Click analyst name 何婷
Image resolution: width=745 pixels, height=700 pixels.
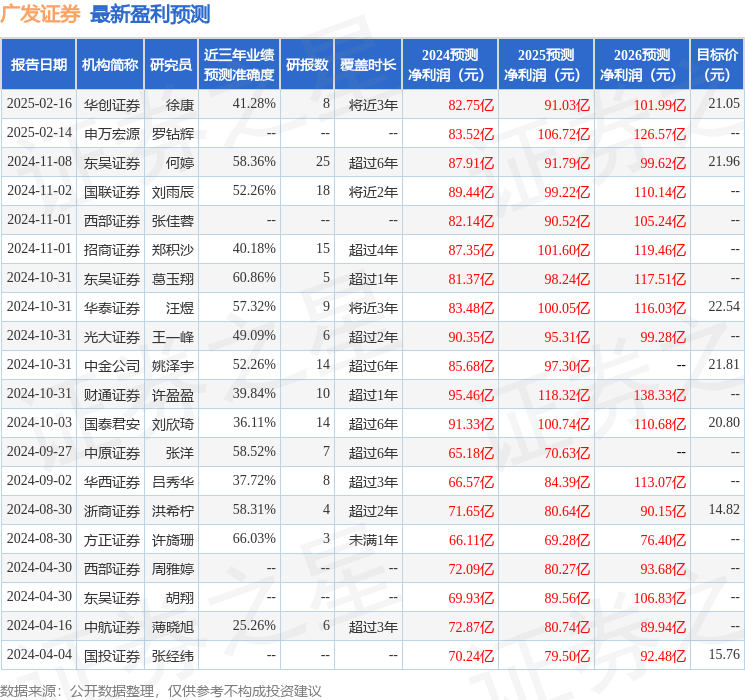180,163
